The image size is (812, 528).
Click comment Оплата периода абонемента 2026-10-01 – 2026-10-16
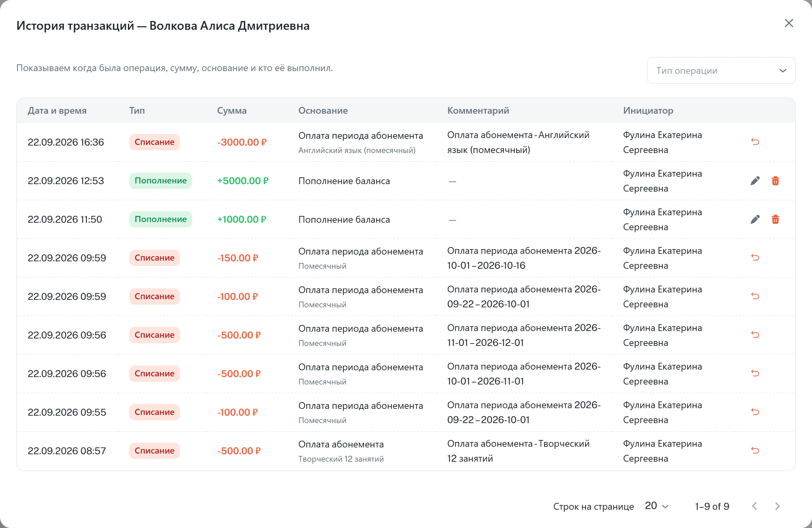[x=524, y=258]
